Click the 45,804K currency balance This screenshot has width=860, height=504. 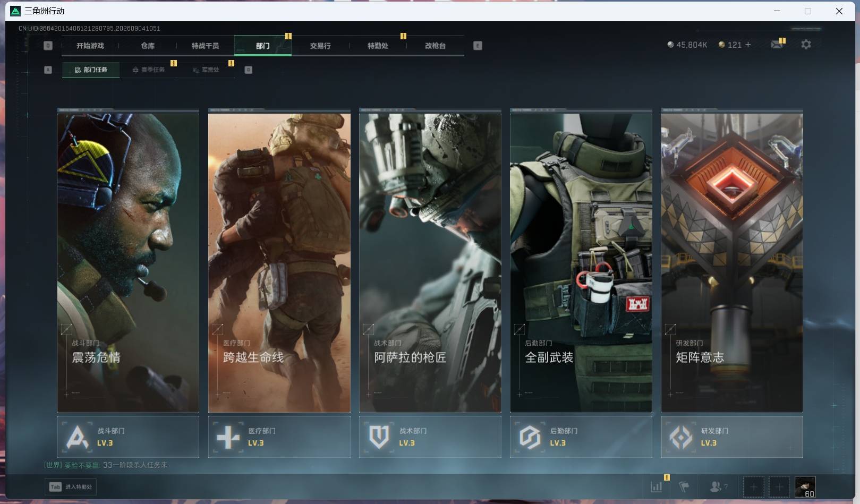[x=692, y=45]
